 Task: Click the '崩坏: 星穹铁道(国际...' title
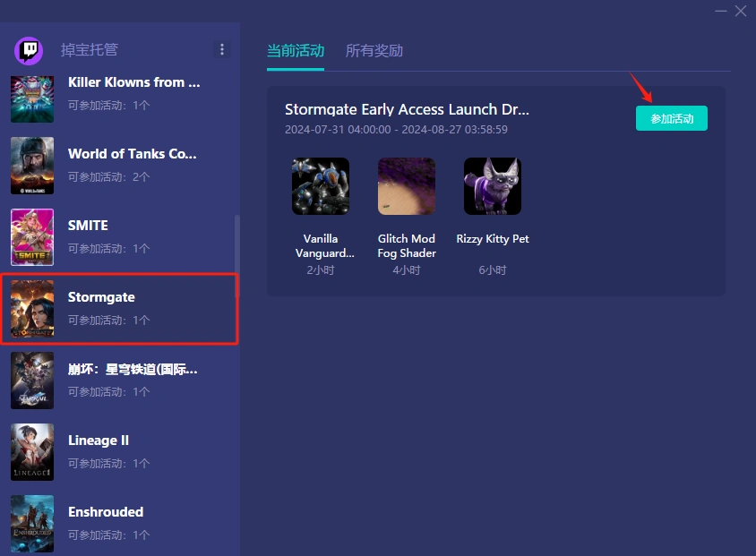click(x=133, y=369)
